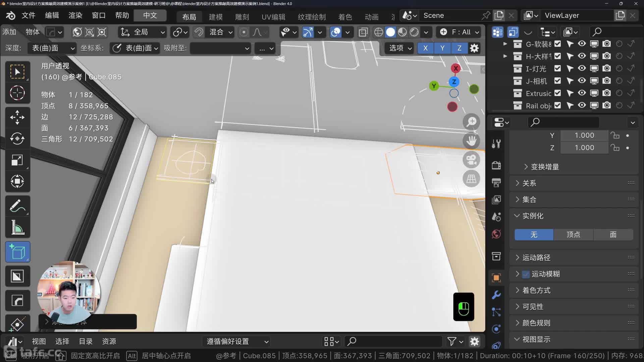Open the 深度 表(曲)面 dropdown
Screen dimensions: 644x362
pos(52,48)
